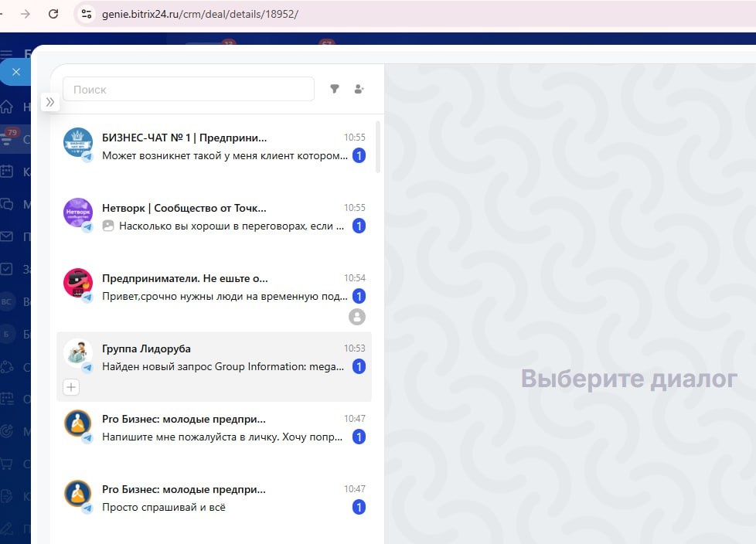
Task: Open the shopping cart icon in left sidebar
Action: coord(6,464)
